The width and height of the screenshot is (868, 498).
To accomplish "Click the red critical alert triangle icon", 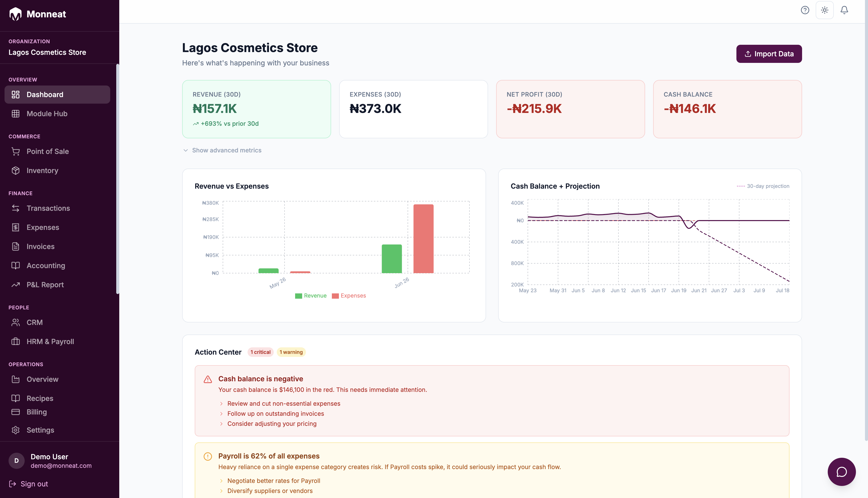I will (208, 379).
